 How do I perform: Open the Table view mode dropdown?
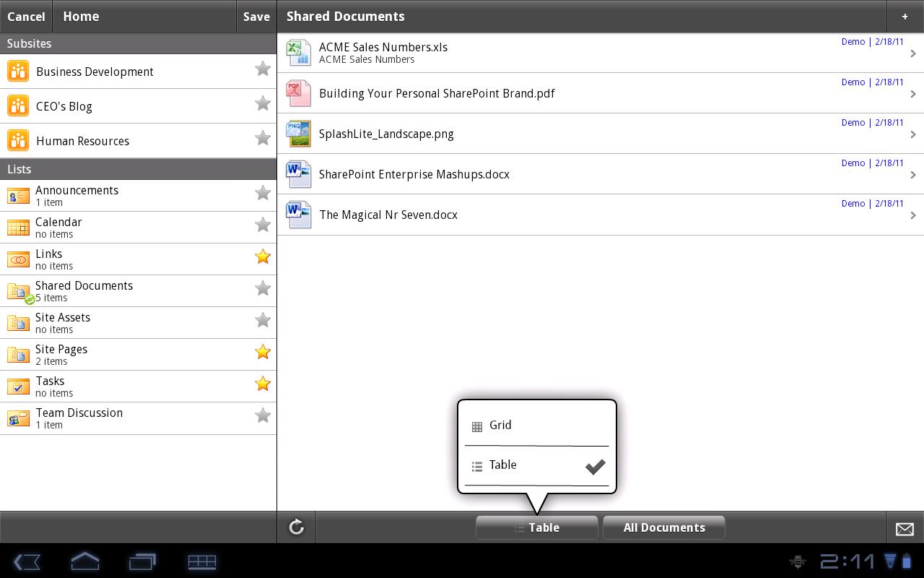pyautogui.click(x=537, y=527)
